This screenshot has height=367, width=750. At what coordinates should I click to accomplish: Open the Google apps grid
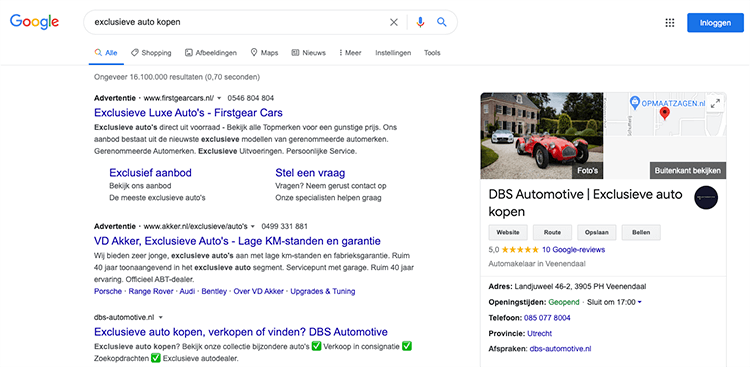pos(670,22)
